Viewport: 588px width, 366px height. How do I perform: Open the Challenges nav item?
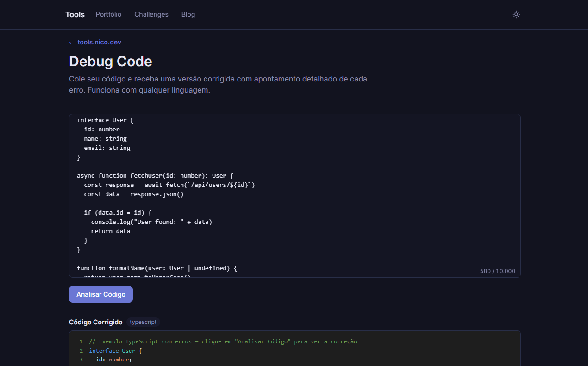pyautogui.click(x=151, y=14)
